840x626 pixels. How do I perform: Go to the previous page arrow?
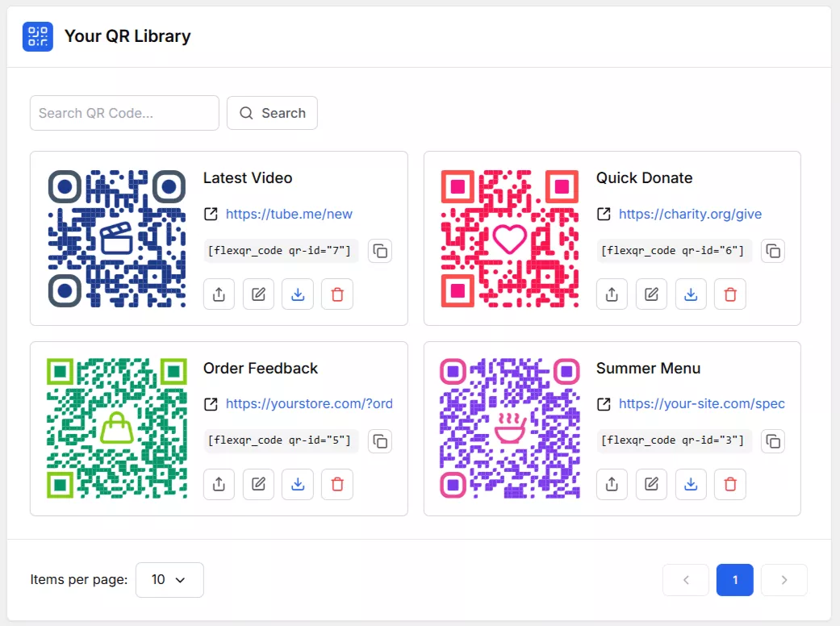coord(686,580)
